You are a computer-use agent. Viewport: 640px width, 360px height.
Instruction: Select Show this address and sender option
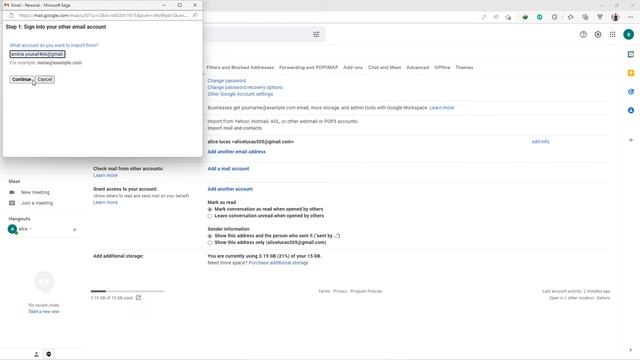pos(210,236)
